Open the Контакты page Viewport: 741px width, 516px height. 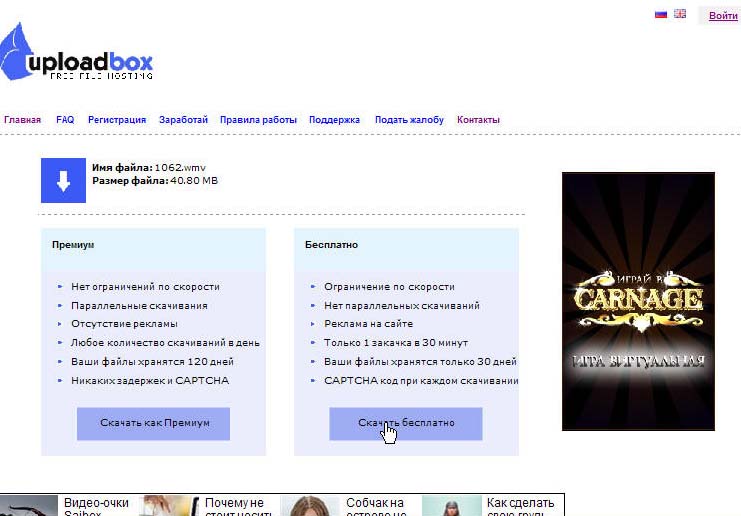(x=478, y=120)
